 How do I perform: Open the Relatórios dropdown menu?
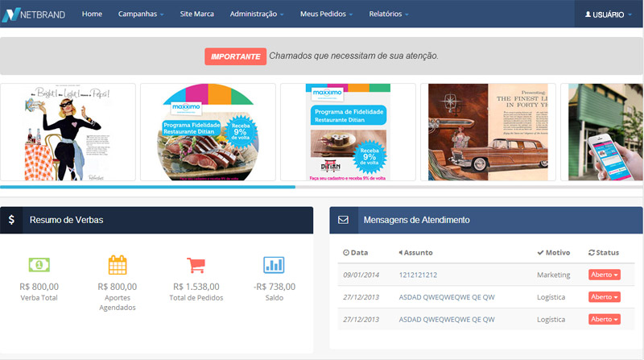coord(389,14)
